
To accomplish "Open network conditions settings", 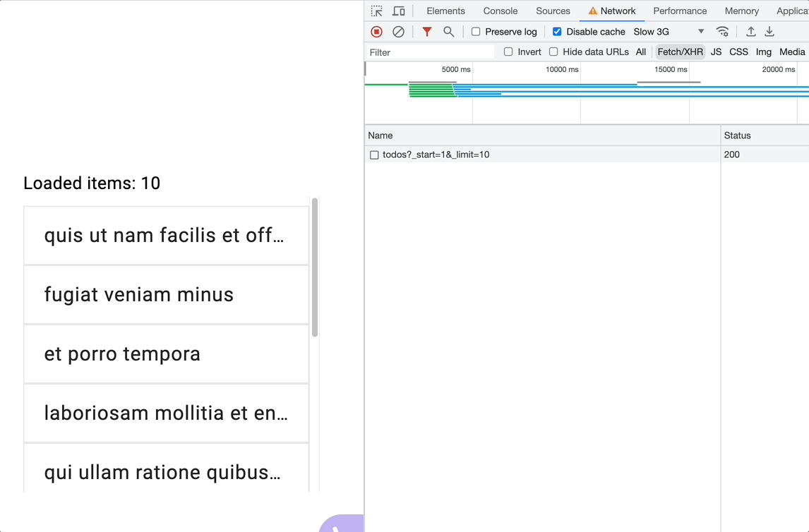I will (x=722, y=32).
